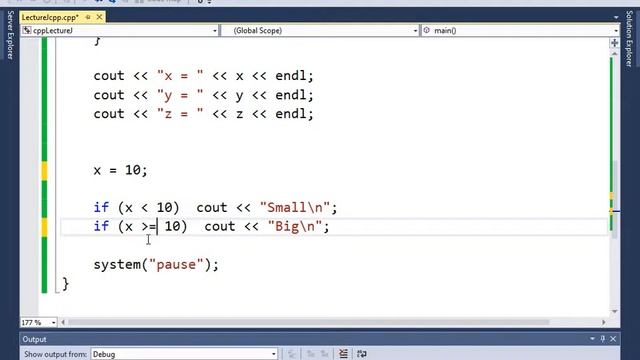Viewport: 640px width, 360px height.
Task: Click on the "Big\n" string literal
Action: click(295, 226)
